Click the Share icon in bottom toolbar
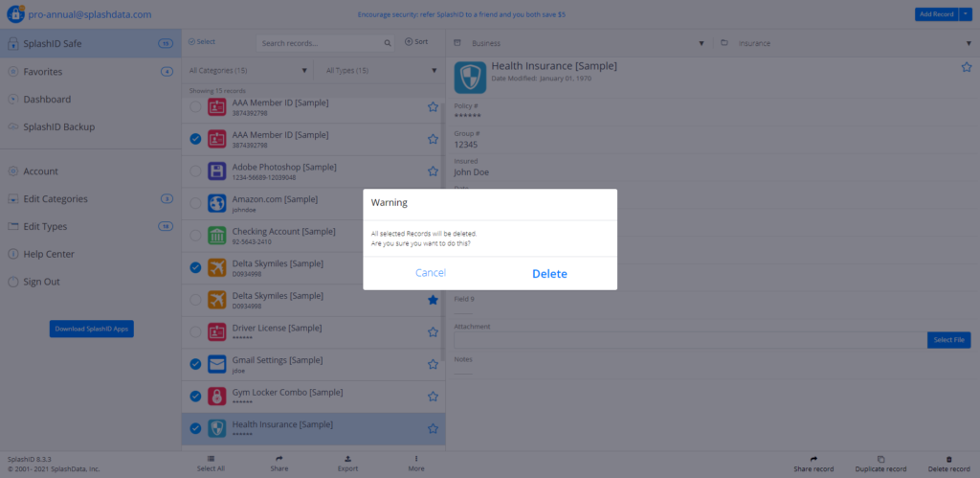 (278, 459)
